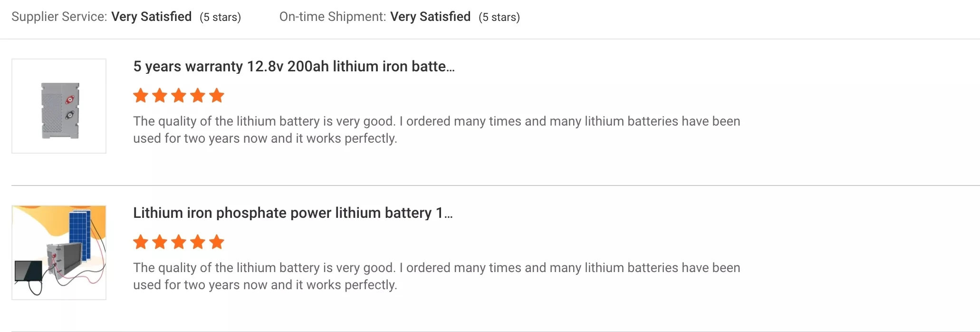Image resolution: width=980 pixels, height=332 pixels.
Task: Click the On-time Shipment "Very Satisfied" rating text
Action: [430, 17]
